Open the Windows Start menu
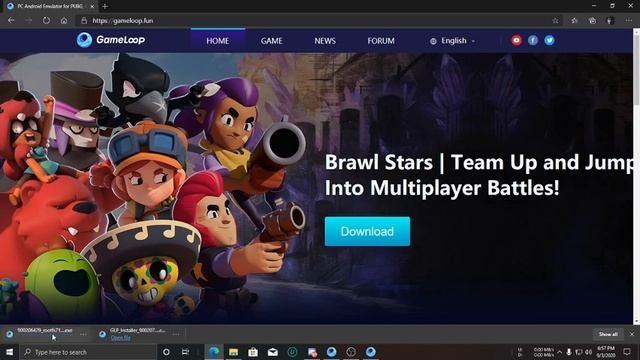The image size is (640, 360). tap(9, 352)
